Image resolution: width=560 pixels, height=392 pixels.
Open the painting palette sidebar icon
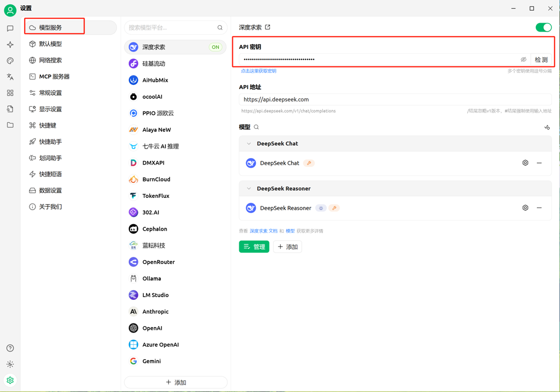click(x=10, y=61)
